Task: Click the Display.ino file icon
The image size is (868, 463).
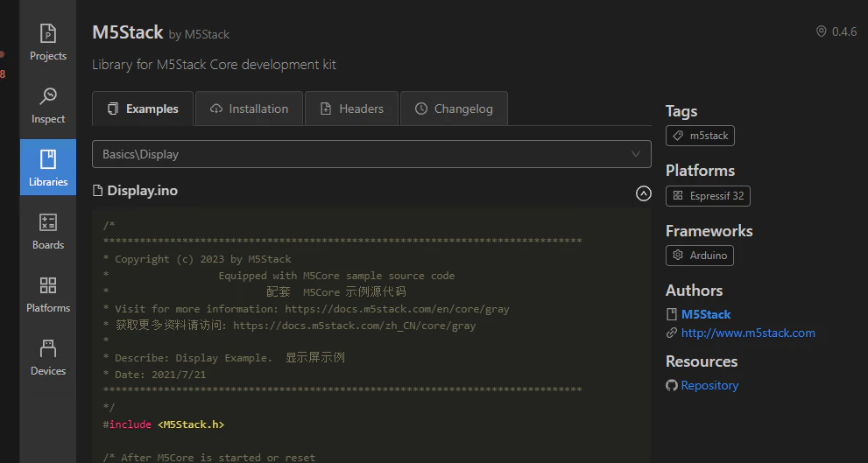Action: (97, 191)
